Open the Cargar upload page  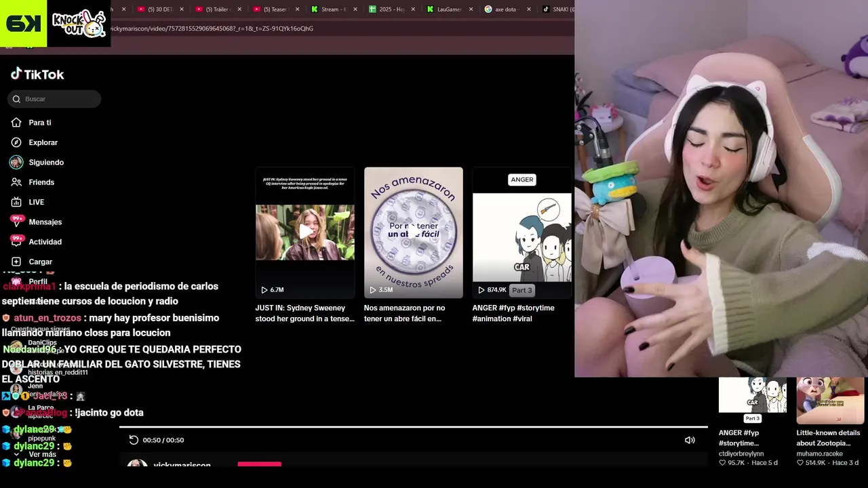coord(40,262)
